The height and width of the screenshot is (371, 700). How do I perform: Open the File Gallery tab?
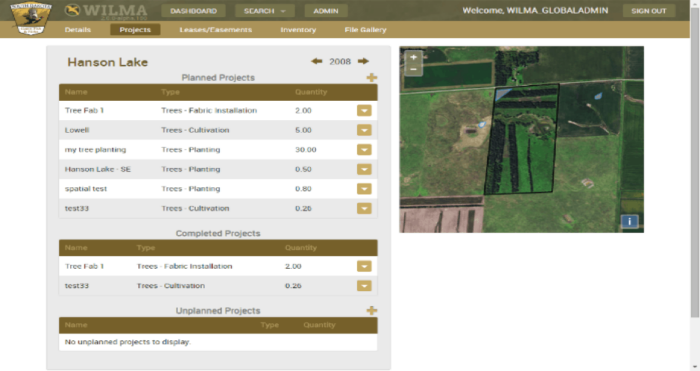point(365,29)
